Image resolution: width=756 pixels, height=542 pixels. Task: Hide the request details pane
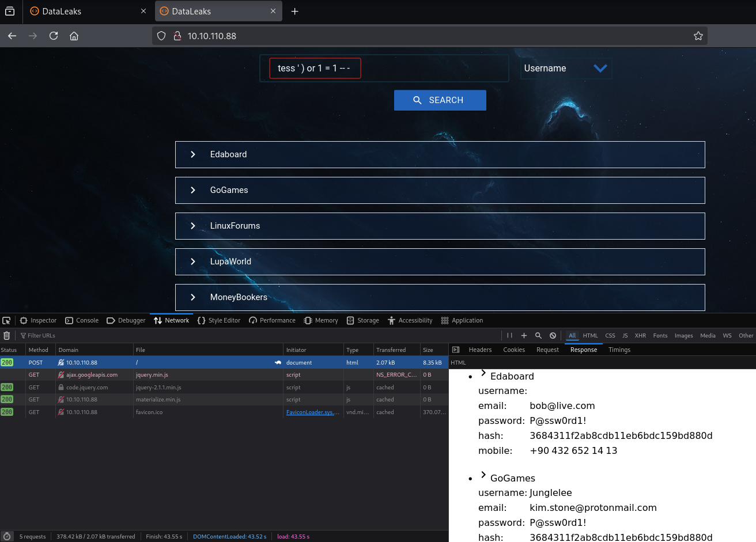pyautogui.click(x=456, y=350)
